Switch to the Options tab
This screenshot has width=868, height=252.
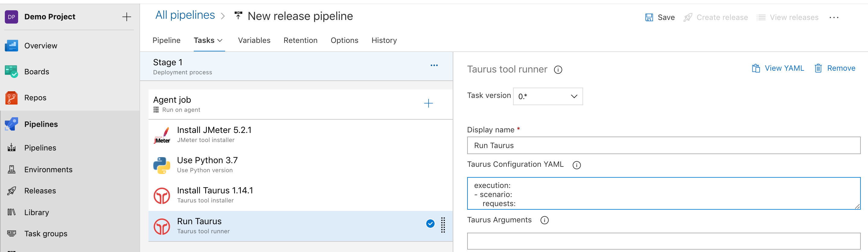[344, 40]
